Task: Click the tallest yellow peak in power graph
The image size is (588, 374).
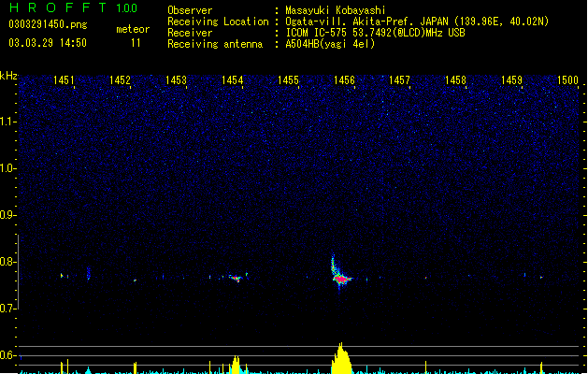Action: [x=340, y=358]
